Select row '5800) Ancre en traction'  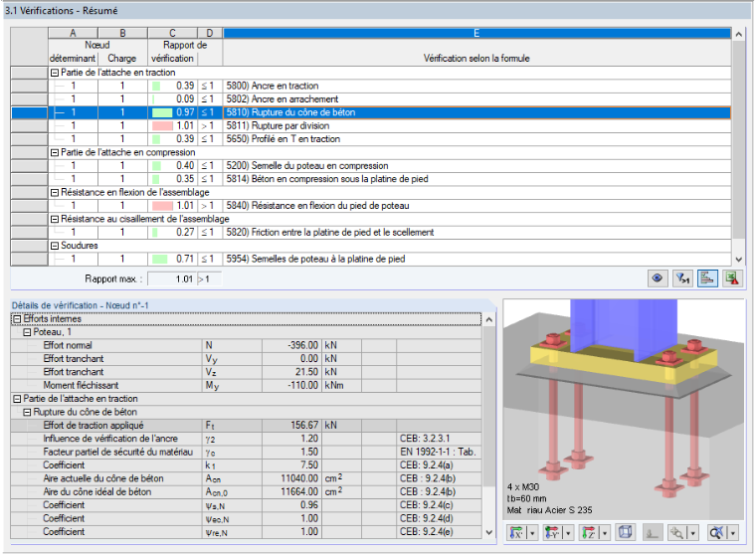(x=371, y=86)
